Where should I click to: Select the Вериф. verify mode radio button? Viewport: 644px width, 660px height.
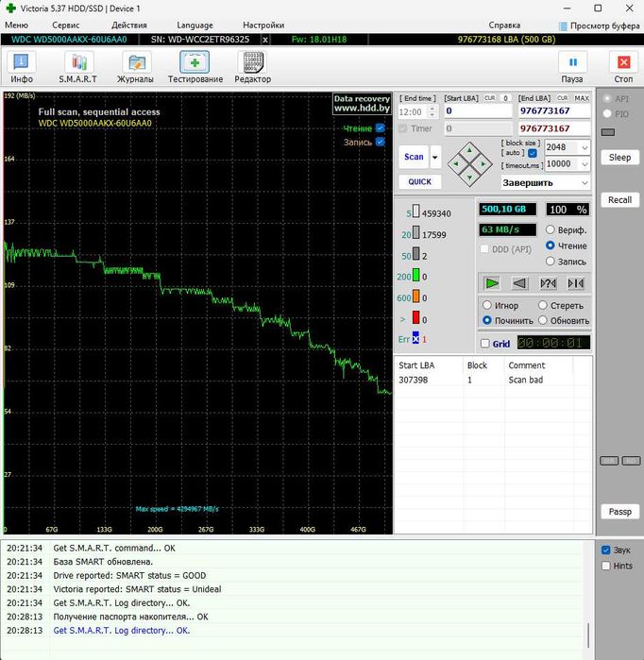click(x=551, y=229)
